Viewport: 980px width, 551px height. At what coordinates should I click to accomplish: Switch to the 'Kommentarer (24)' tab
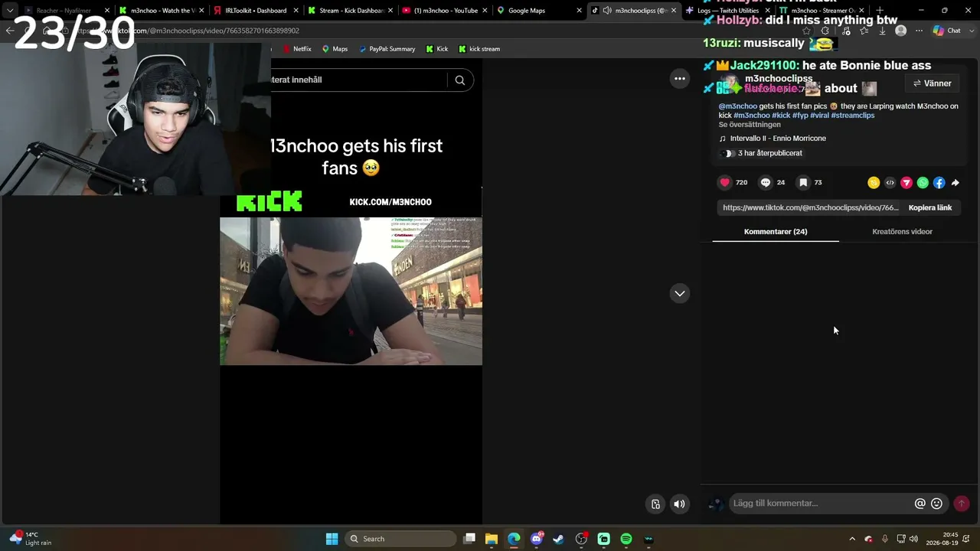click(x=776, y=232)
